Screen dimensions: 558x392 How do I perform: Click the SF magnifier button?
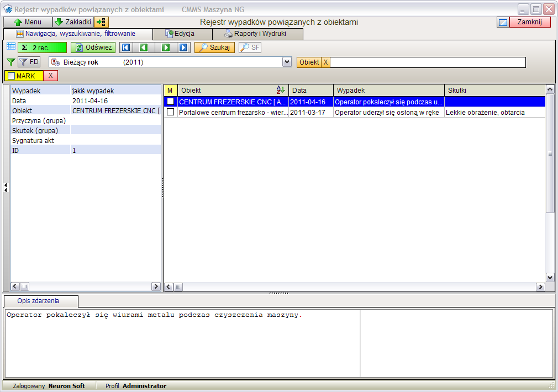(250, 47)
